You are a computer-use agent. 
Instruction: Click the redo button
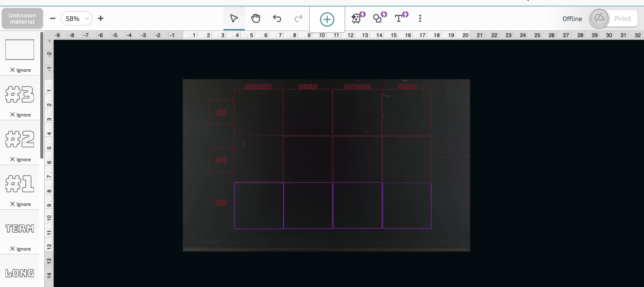(298, 19)
